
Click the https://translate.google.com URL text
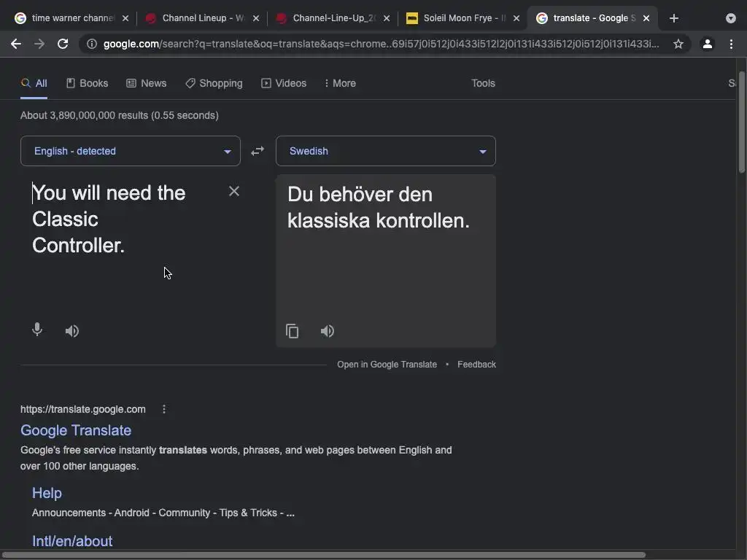pyautogui.click(x=83, y=409)
